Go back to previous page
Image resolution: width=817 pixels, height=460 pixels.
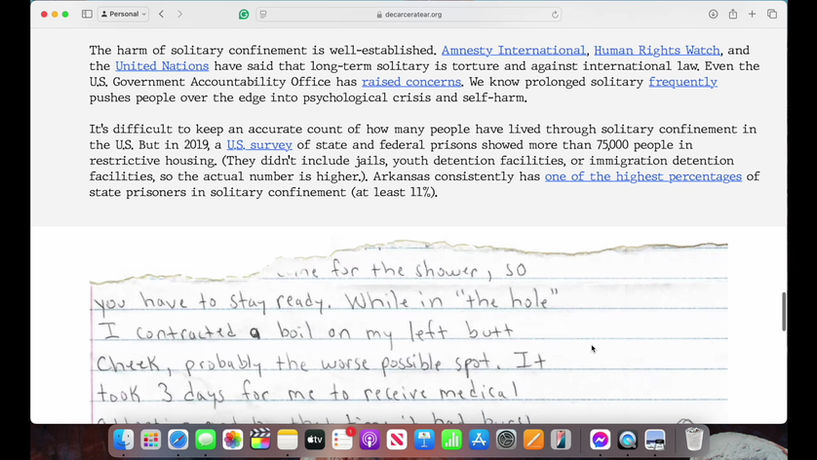[162, 14]
